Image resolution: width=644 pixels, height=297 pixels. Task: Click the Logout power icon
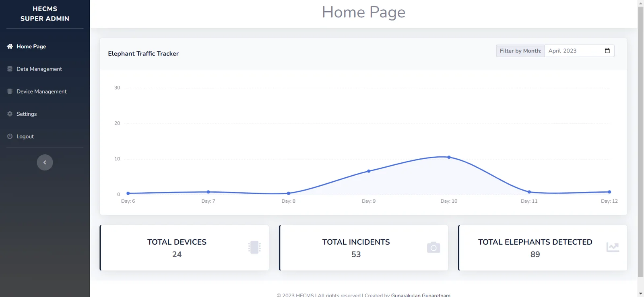tap(10, 137)
